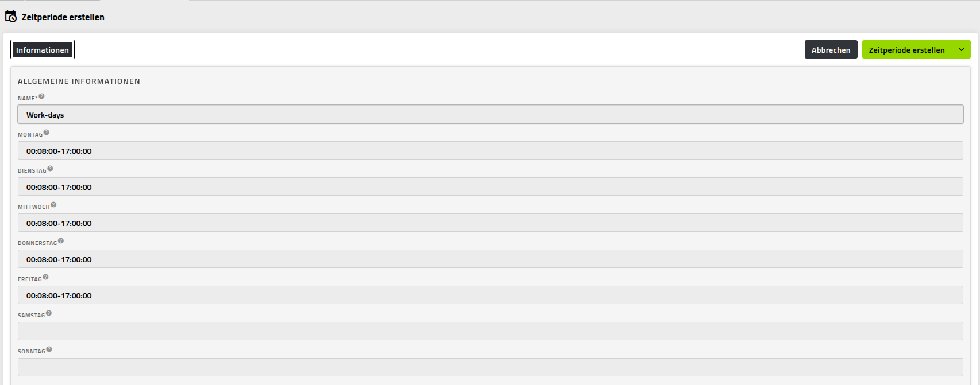Screen dimensions: 980x385
Task: Select the Mittwoch time range field
Action: coord(490,223)
